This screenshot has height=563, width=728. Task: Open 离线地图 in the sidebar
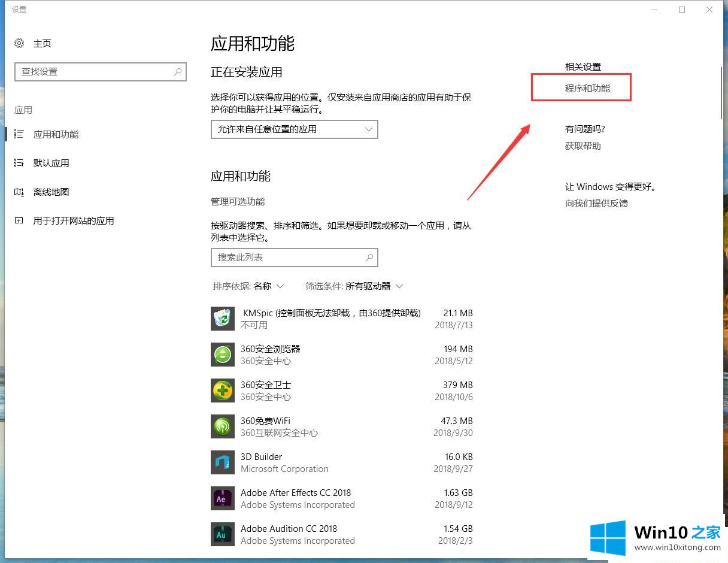click(x=51, y=192)
